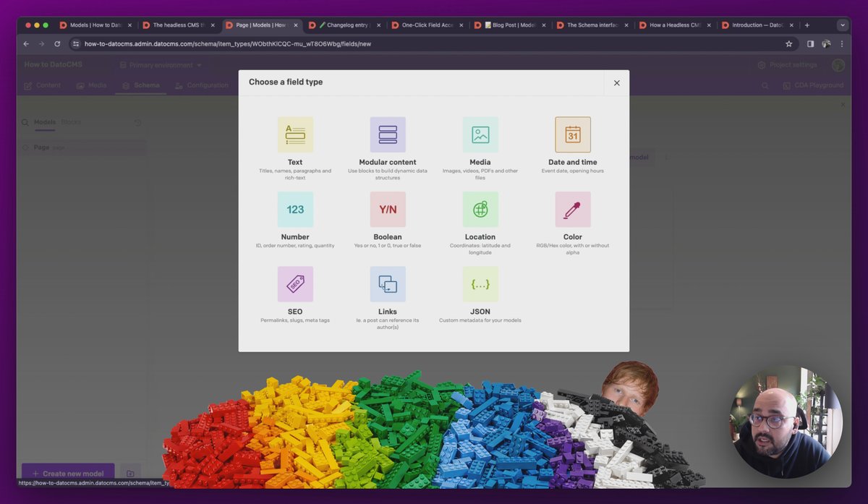Open the Content section in DatoCMS navigation
This screenshot has width=868, height=504.
tap(43, 85)
